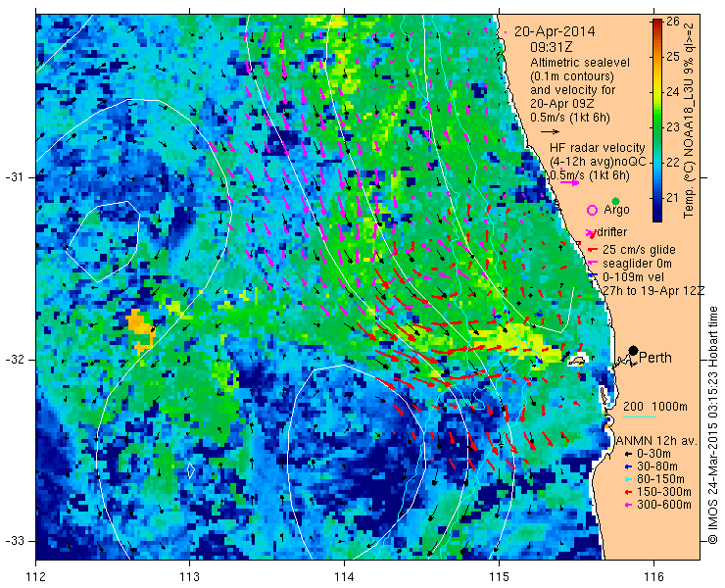Click the Altimetric sealevel legend text
Viewport: 725px width, 588px height.
click(x=580, y=62)
